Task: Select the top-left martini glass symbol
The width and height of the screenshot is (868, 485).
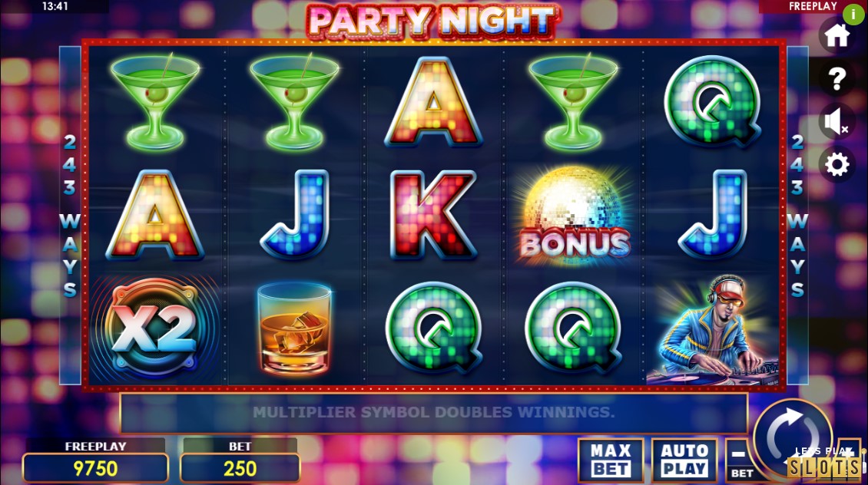Action: (x=155, y=102)
